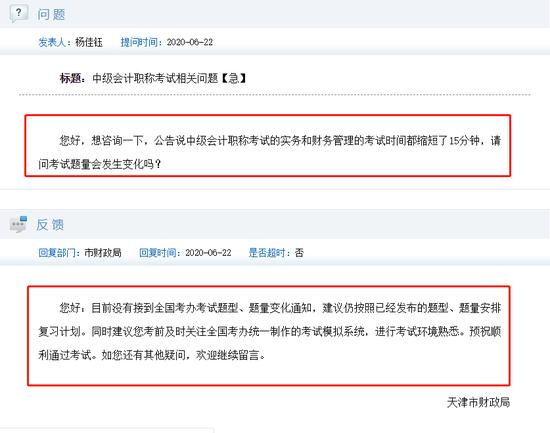Click question date 2020-06-22
This screenshot has width=550, height=433.
(x=190, y=42)
